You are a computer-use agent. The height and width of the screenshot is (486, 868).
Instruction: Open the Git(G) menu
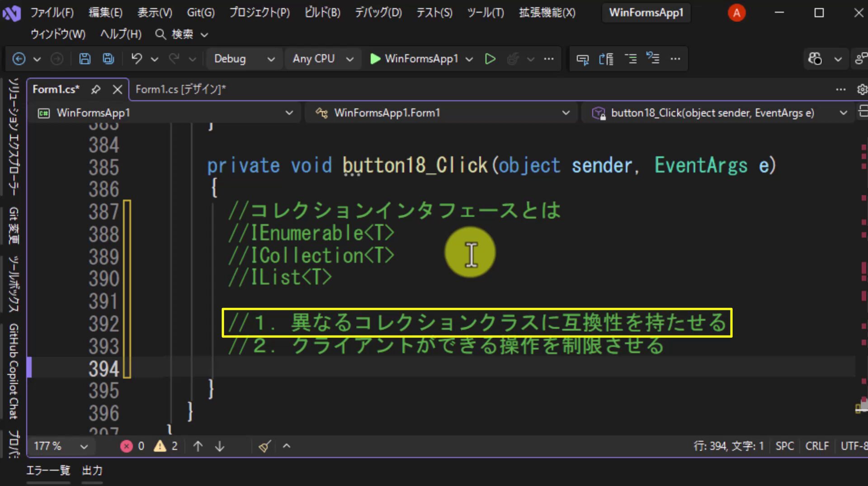[201, 13]
